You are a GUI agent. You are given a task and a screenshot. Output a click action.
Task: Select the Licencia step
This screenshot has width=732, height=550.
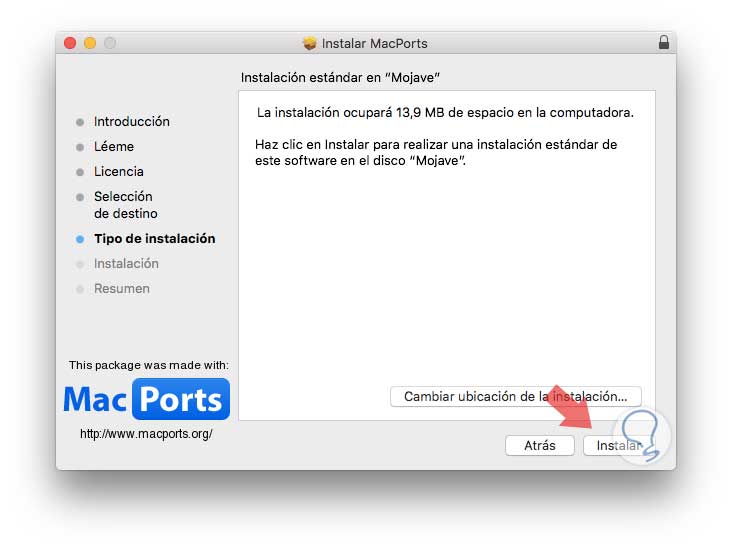point(119,171)
